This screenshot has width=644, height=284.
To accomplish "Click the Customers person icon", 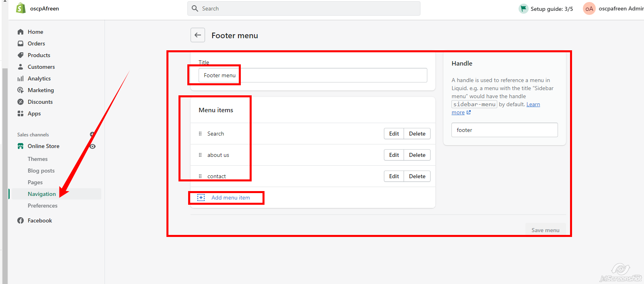I will pyautogui.click(x=21, y=67).
